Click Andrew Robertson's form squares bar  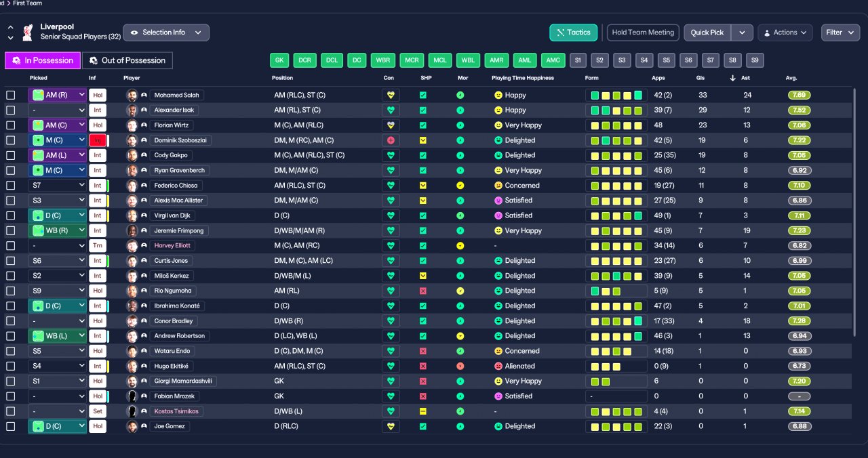(x=616, y=336)
